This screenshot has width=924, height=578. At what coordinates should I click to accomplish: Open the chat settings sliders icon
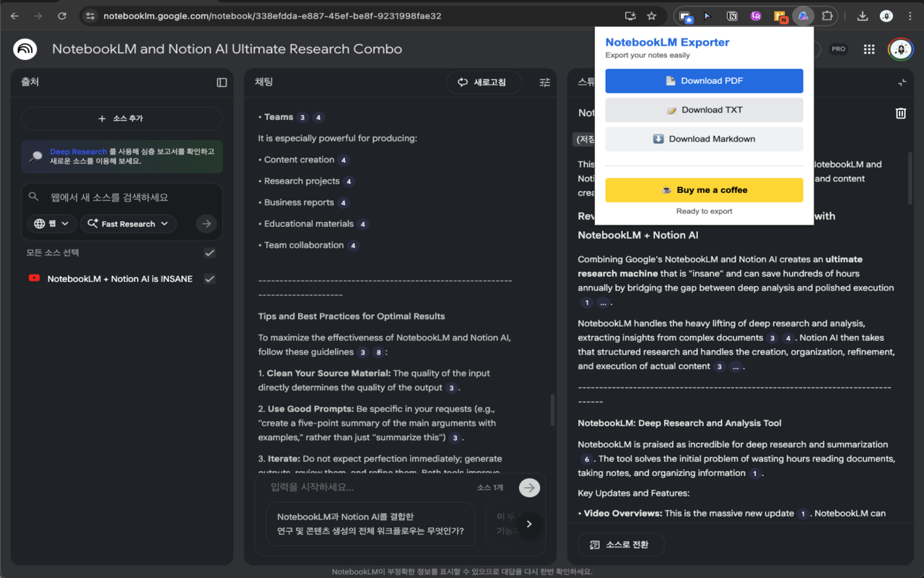point(544,82)
